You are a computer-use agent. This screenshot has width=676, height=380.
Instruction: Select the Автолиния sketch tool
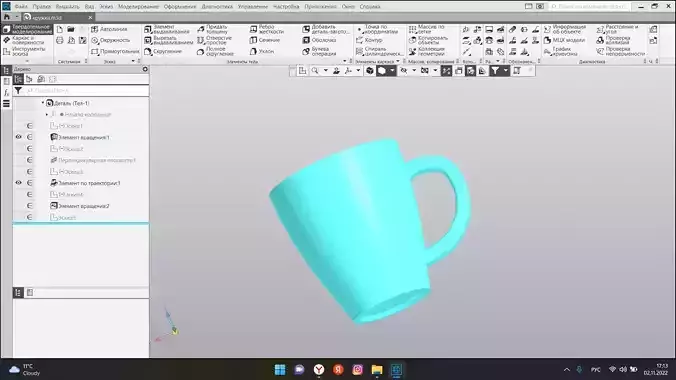109,29
